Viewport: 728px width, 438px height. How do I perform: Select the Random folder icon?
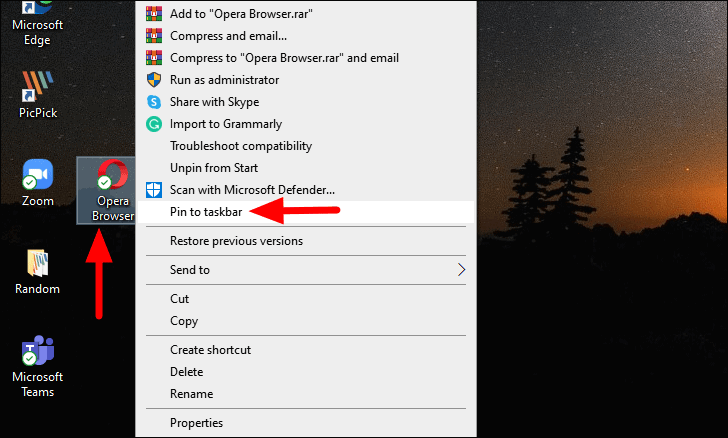pos(38,272)
